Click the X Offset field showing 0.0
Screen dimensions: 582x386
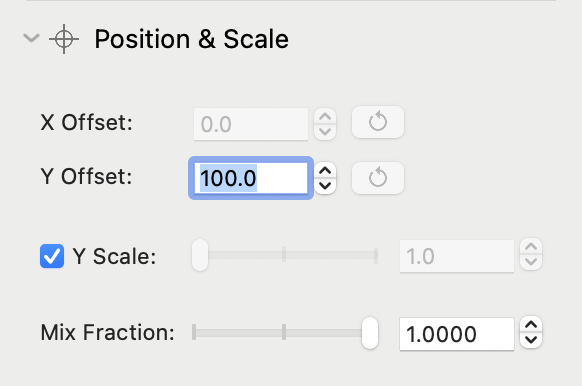251,124
